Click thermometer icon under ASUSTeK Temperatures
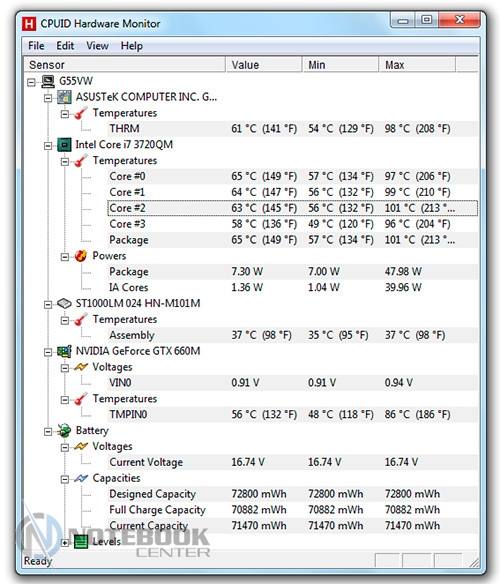500x584 pixels. pyautogui.click(x=80, y=113)
